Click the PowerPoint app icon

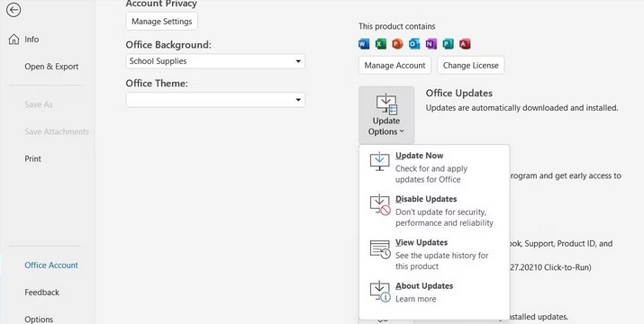[x=397, y=44]
